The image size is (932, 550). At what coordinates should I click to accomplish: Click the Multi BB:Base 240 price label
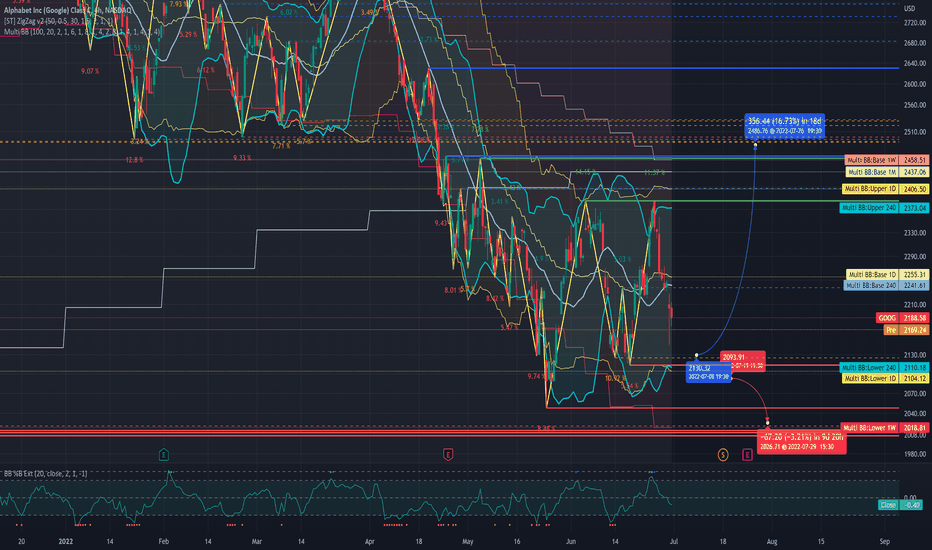coord(885,285)
